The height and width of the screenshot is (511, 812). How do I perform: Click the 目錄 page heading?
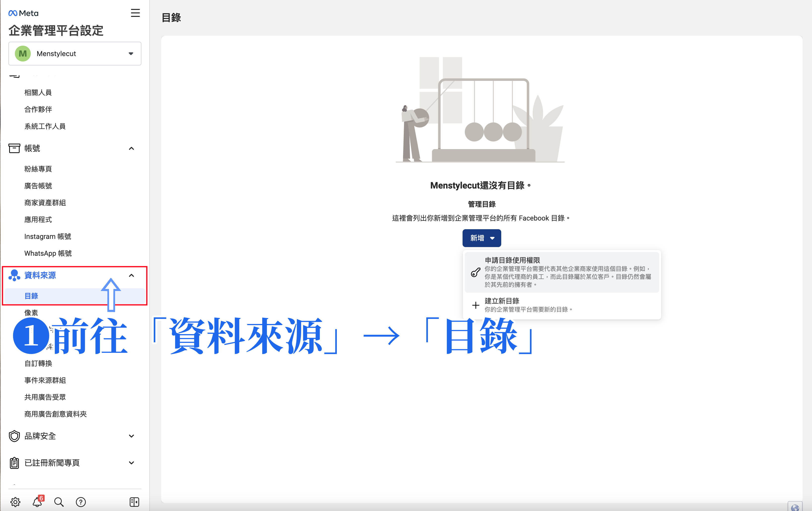coord(171,18)
